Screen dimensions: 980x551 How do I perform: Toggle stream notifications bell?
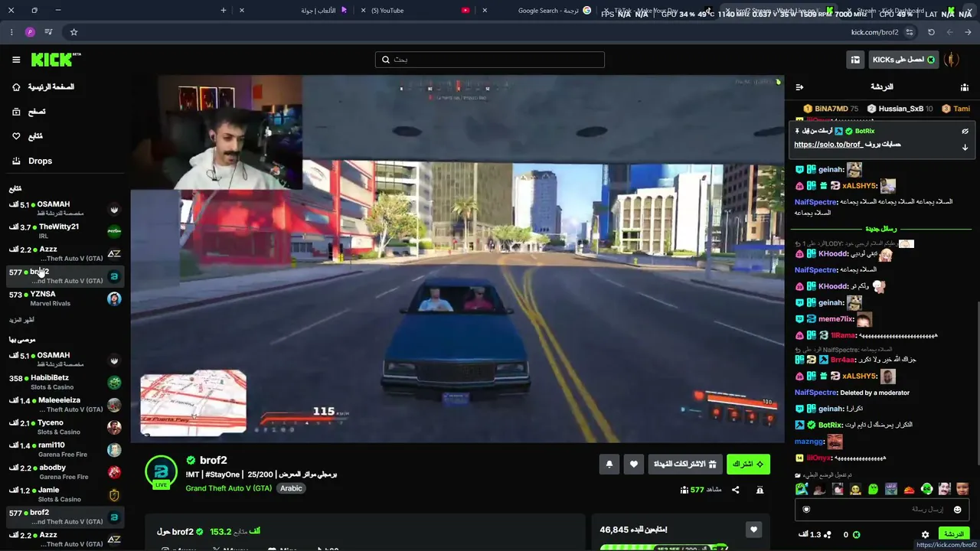(x=609, y=464)
